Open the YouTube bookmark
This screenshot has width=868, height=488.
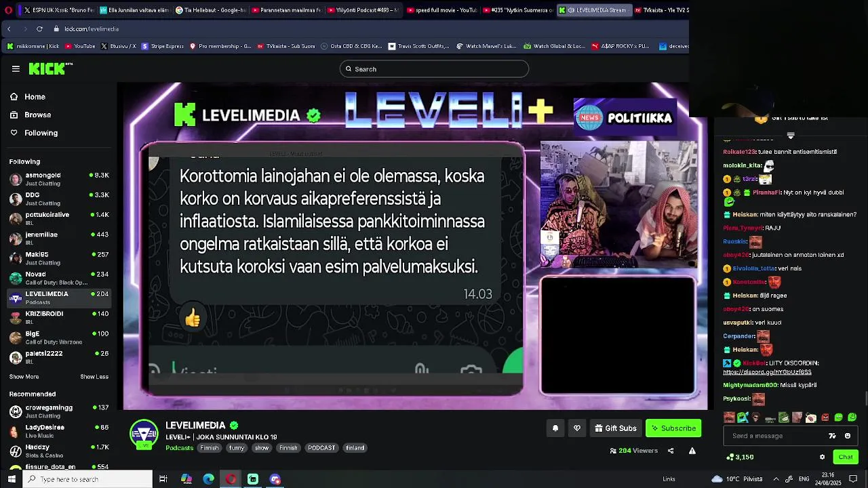[79, 46]
